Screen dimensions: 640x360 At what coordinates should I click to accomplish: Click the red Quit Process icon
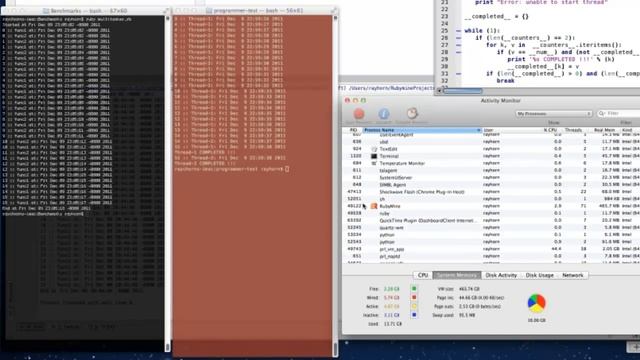[x=359, y=114]
